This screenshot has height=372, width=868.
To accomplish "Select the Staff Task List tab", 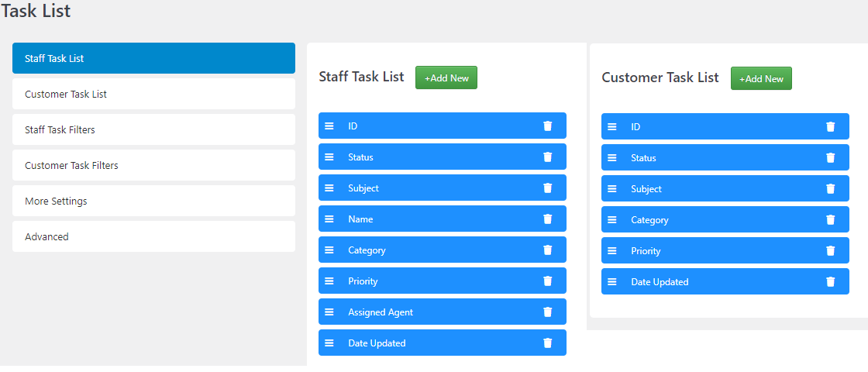I will [154, 58].
